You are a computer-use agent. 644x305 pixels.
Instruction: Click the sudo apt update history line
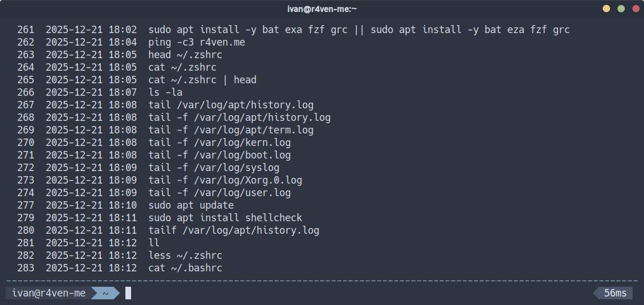click(191, 205)
